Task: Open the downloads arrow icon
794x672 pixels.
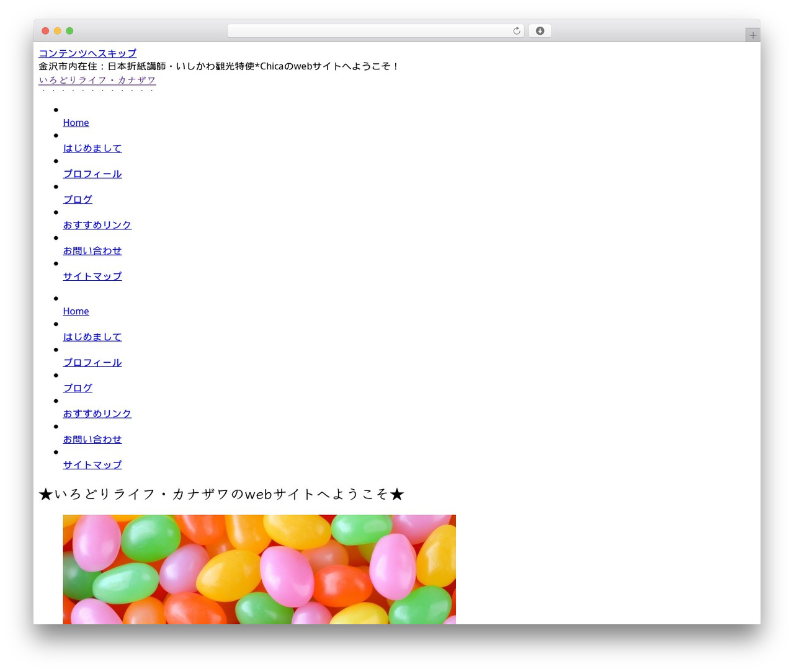Action: click(x=540, y=31)
